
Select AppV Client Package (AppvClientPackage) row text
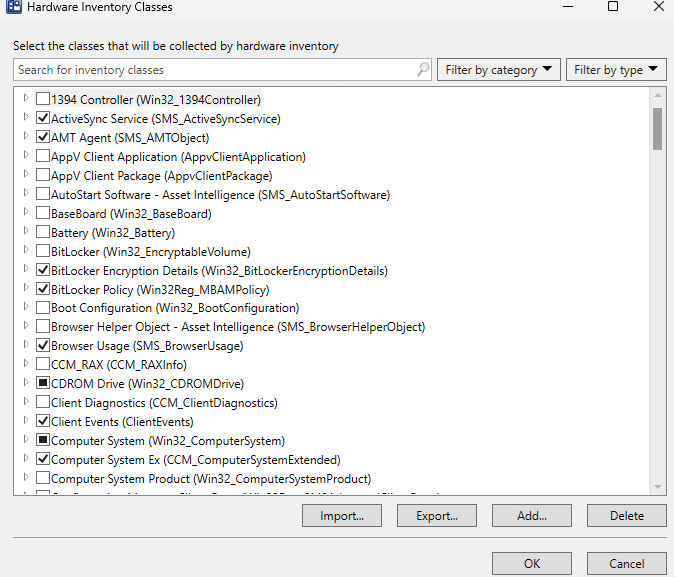pos(162,176)
